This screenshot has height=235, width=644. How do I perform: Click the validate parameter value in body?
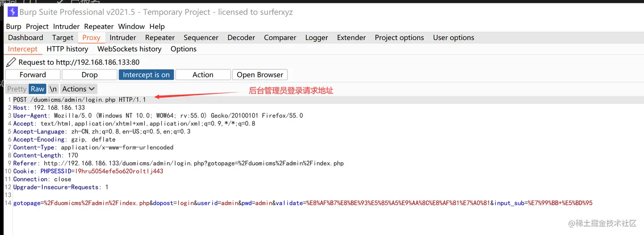[x=398, y=203]
